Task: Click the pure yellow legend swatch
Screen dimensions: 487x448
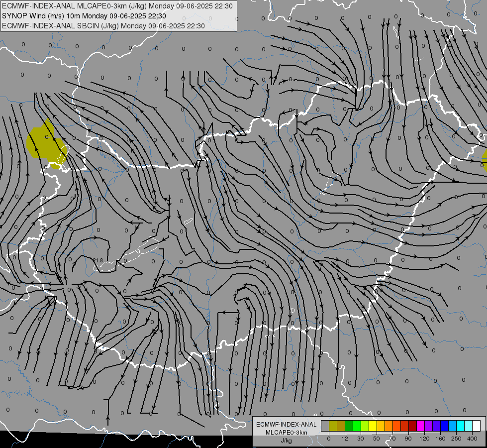Action: click(373, 426)
